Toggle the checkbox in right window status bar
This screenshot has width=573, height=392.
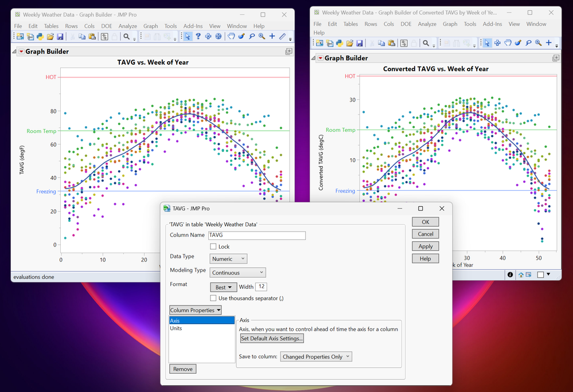coord(540,275)
